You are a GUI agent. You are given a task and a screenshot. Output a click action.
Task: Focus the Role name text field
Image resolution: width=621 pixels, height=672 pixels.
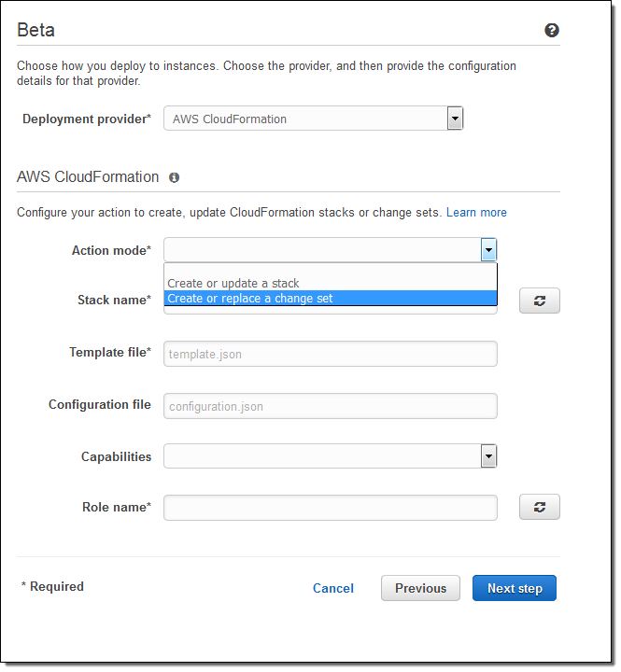330,508
